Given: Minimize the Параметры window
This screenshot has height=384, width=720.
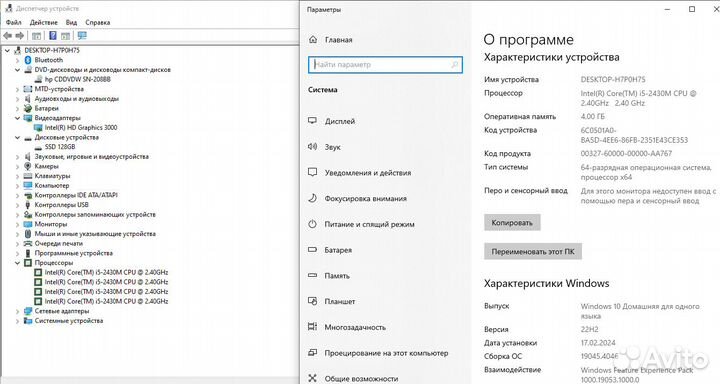Looking at the screenshot, I should (x=668, y=9).
